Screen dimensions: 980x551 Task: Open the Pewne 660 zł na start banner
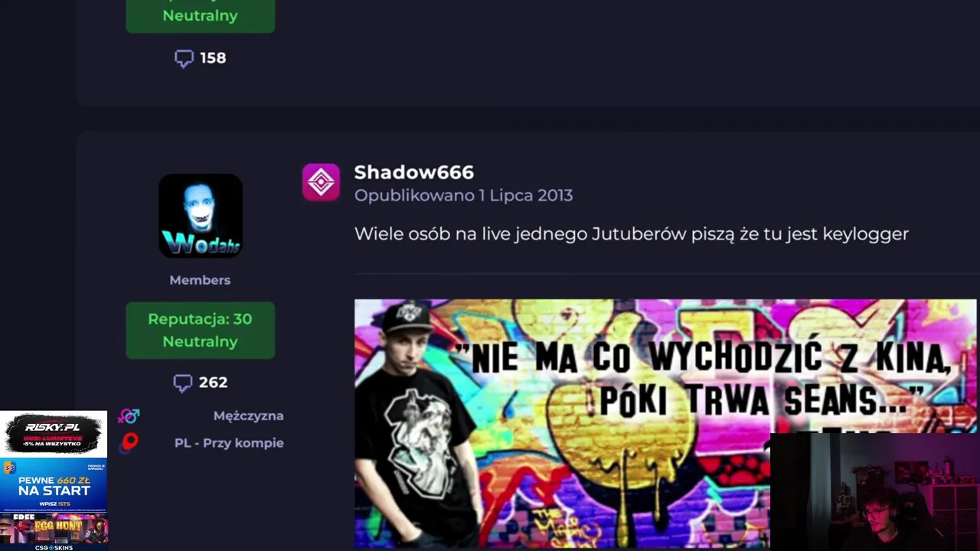[54, 485]
